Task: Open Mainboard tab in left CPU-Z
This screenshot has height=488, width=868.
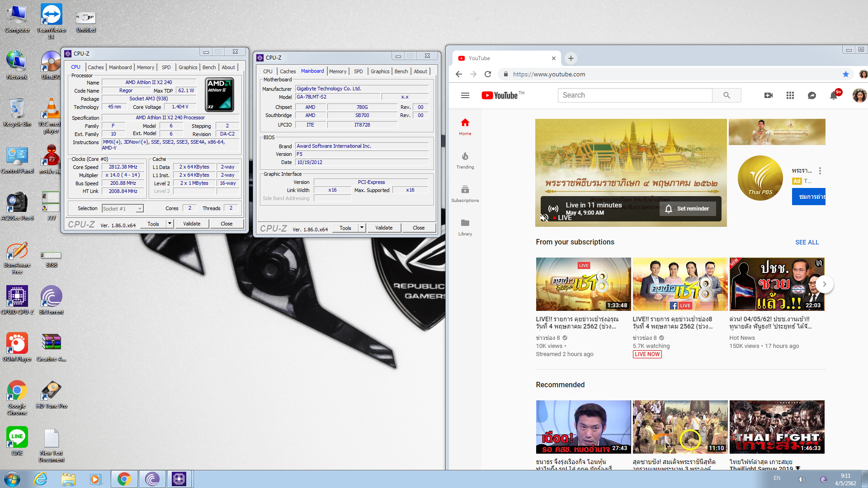Action: (x=120, y=67)
